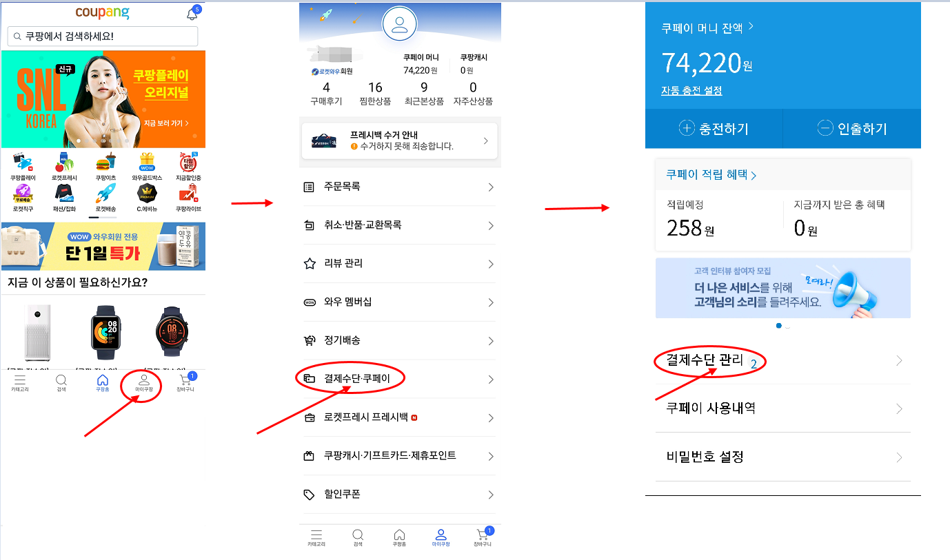Image resolution: width=950 pixels, height=560 pixels.
Task: Open the 로켓직구 shortcut icon
Action: point(23,198)
